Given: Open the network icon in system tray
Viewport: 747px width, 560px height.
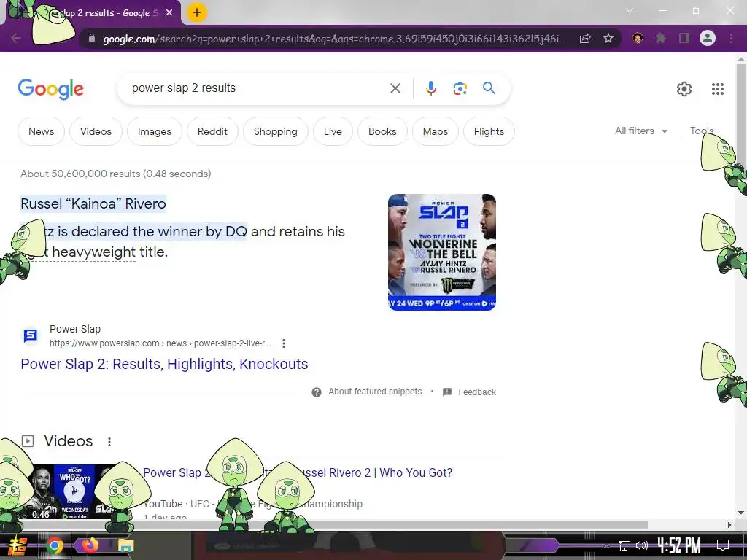Looking at the screenshot, I should [x=624, y=545].
